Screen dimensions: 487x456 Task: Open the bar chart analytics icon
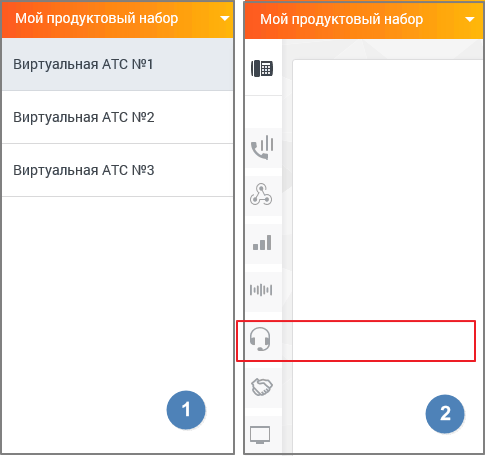[x=262, y=242]
